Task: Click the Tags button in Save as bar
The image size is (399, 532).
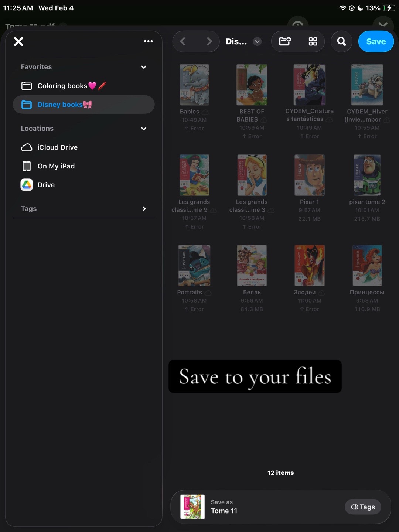Action: click(x=363, y=507)
